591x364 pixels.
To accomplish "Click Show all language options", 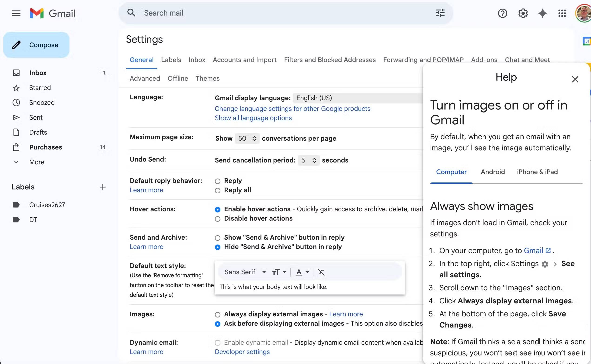I will click(253, 118).
